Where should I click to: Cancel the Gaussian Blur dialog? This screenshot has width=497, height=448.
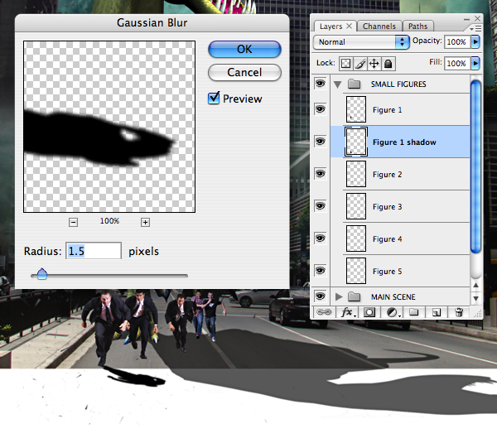[244, 73]
